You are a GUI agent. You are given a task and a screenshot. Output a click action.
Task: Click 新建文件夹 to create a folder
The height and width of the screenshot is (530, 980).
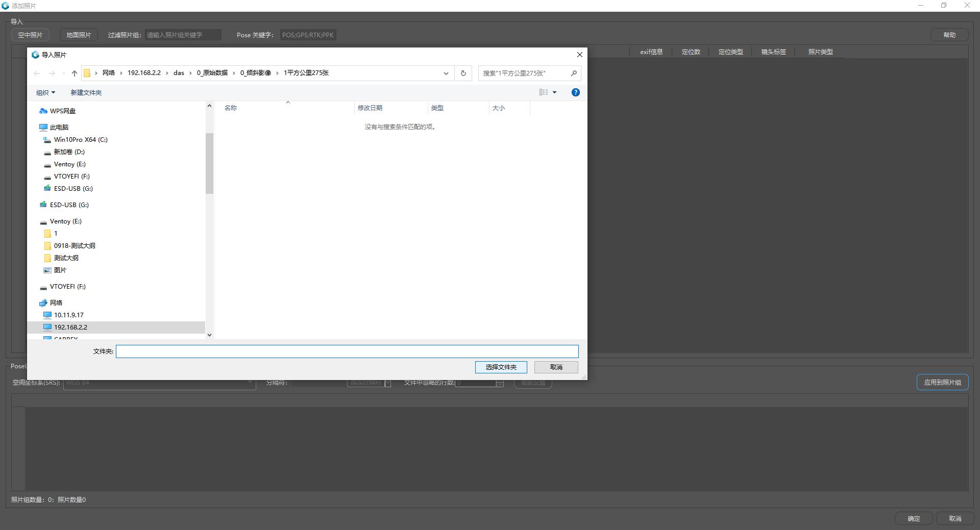[86, 92]
